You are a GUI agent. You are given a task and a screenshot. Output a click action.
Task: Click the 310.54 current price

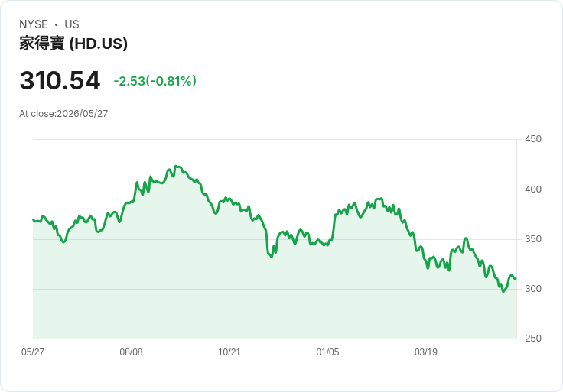(60, 80)
